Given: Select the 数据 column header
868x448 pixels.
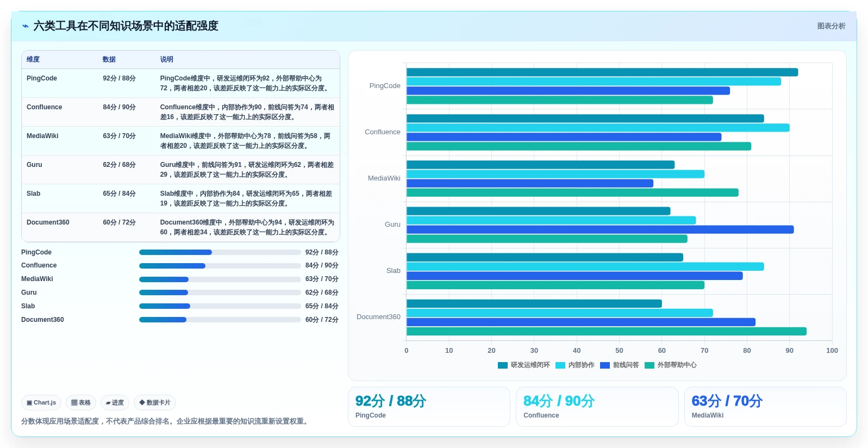Looking at the screenshot, I should pyautogui.click(x=109, y=59).
